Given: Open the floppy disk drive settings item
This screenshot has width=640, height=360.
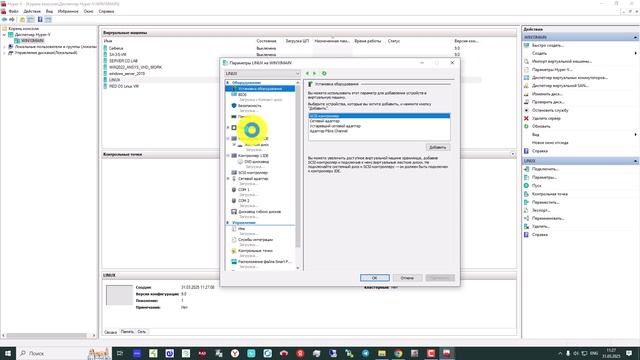Looking at the screenshot, I should [x=259, y=211].
